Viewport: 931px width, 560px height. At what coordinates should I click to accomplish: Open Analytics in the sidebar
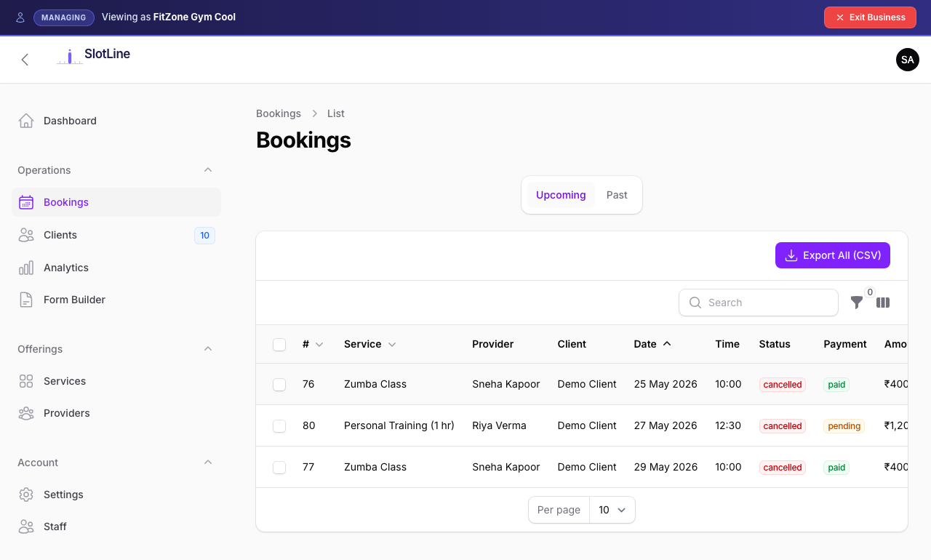coord(116,268)
